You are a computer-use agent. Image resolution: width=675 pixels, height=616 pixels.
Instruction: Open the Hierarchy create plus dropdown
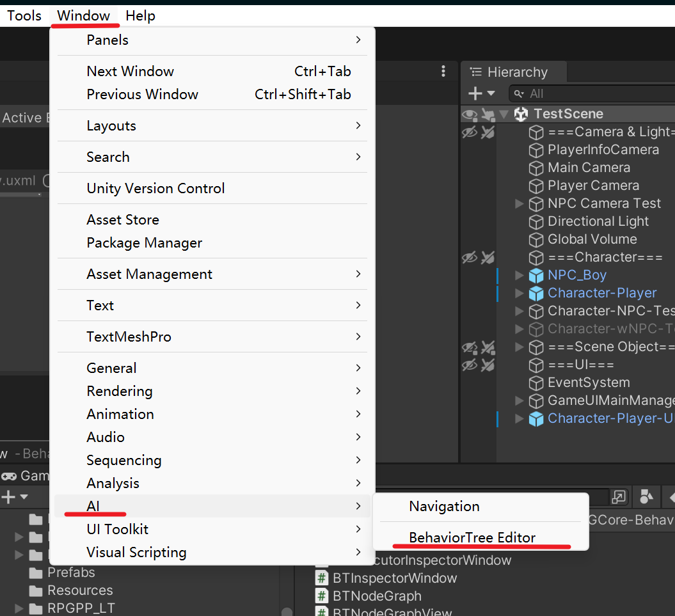[481, 94]
